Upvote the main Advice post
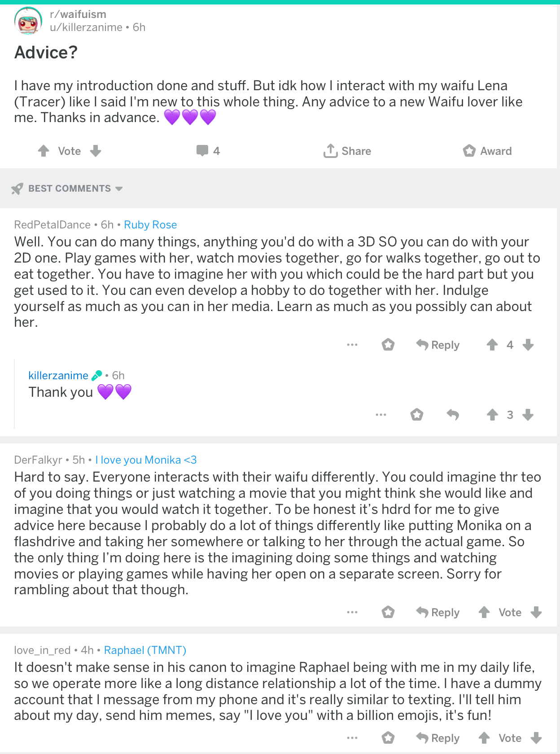Image resolution: width=560 pixels, height=754 pixels. [44, 151]
